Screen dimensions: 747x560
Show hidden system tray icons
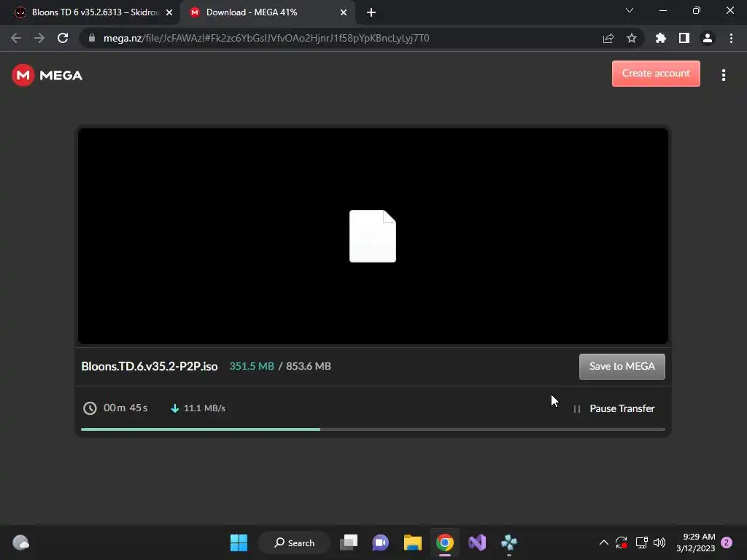coord(603,542)
